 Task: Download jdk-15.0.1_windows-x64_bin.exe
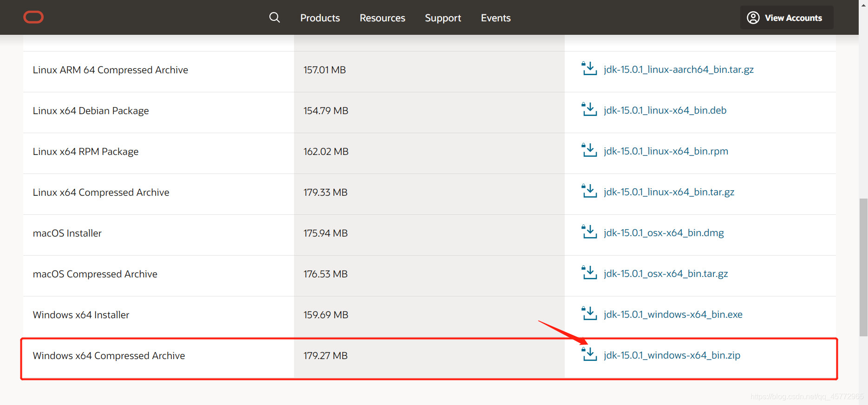coord(673,315)
